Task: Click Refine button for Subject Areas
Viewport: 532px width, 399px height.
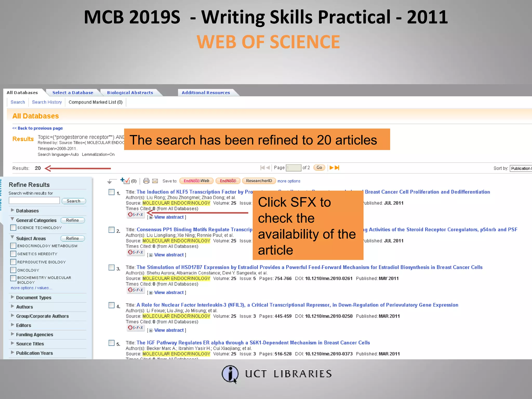Action: (72, 238)
